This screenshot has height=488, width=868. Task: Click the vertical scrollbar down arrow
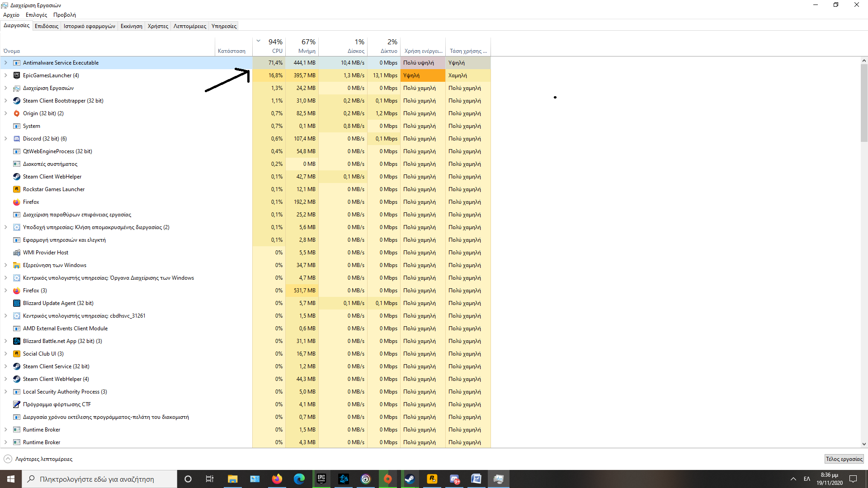(864, 444)
